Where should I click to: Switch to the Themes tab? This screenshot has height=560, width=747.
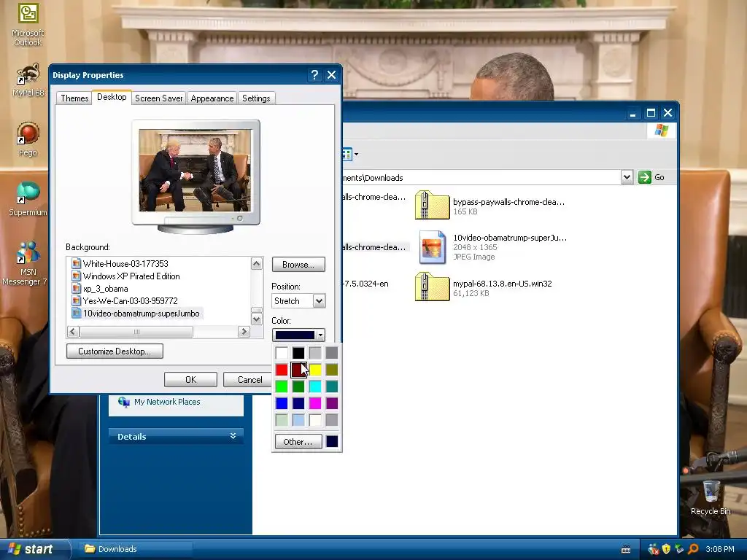(x=74, y=98)
